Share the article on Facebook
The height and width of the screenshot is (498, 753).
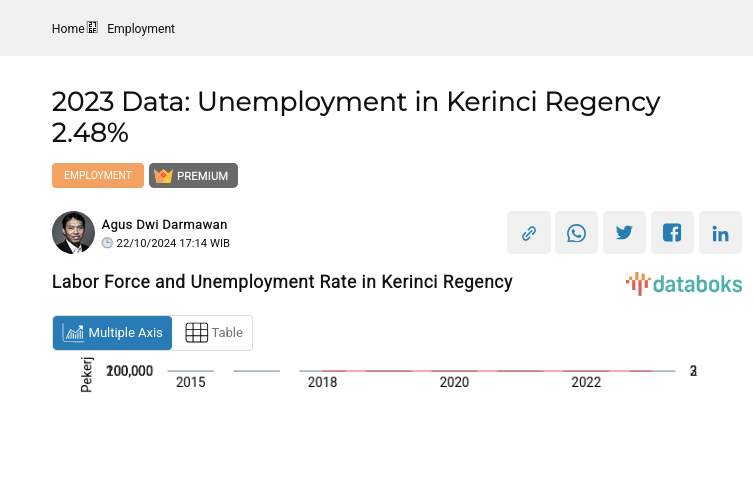(672, 233)
